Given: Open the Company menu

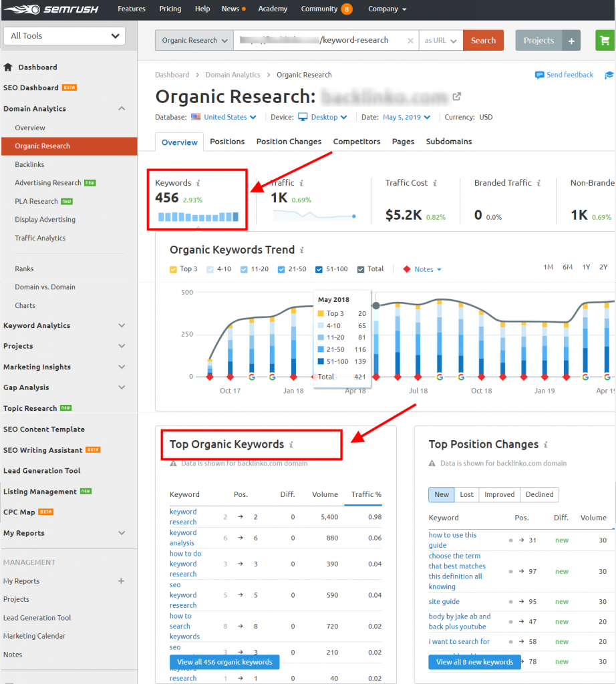Looking at the screenshot, I should pyautogui.click(x=387, y=9).
